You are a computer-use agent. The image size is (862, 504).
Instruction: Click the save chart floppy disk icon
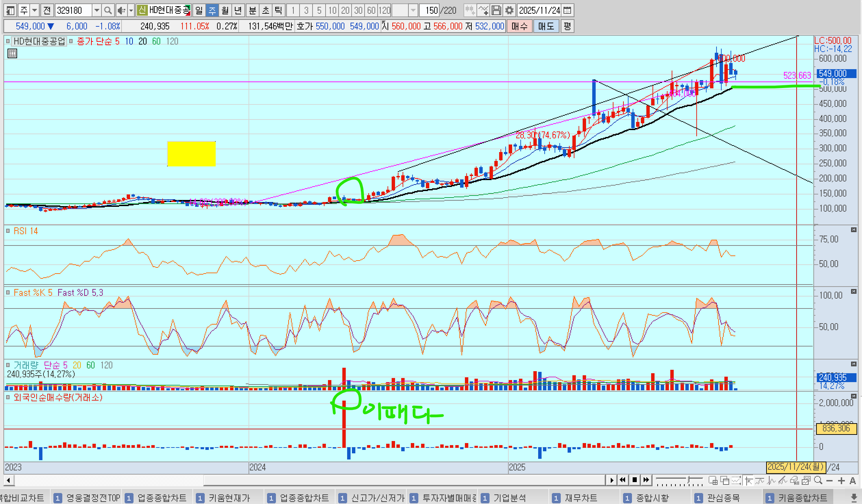click(x=496, y=11)
